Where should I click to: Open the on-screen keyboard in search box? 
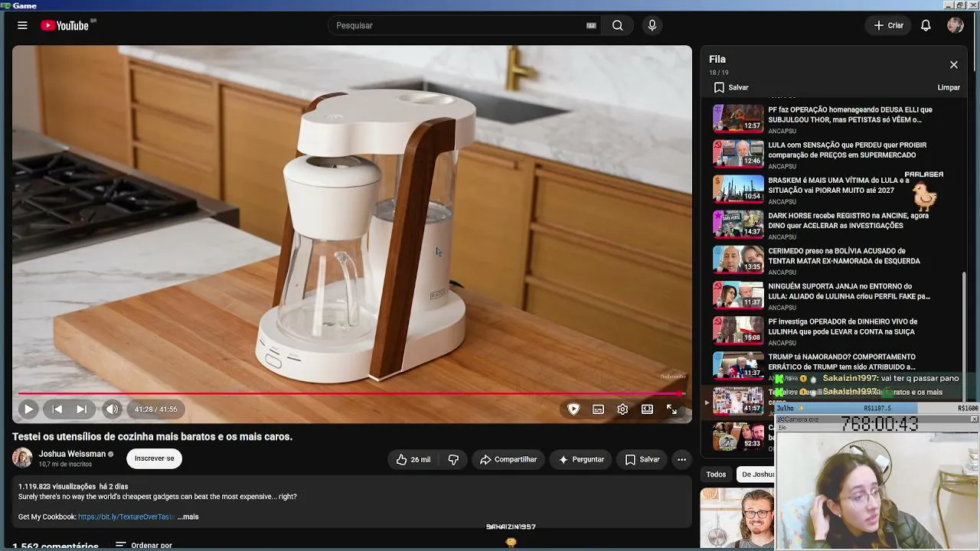(591, 25)
